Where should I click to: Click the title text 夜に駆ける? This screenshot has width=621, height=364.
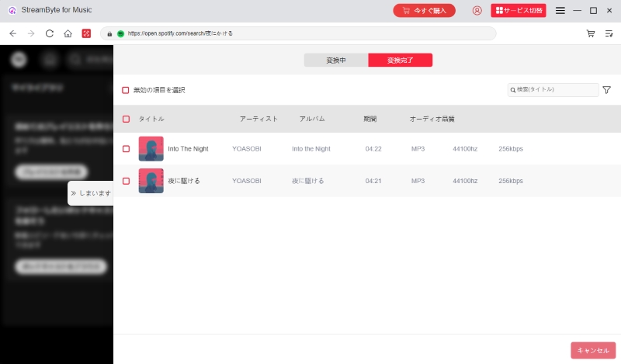click(184, 181)
